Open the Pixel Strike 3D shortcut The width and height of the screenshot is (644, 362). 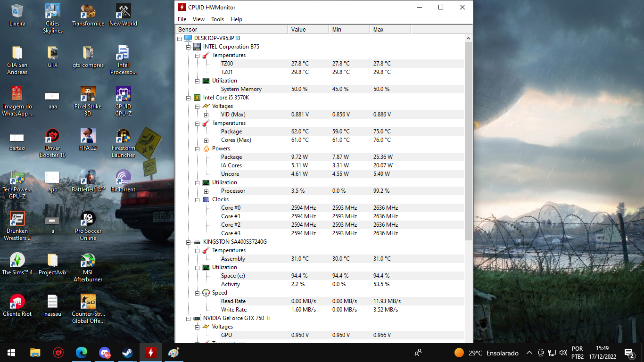click(x=88, y=101)
